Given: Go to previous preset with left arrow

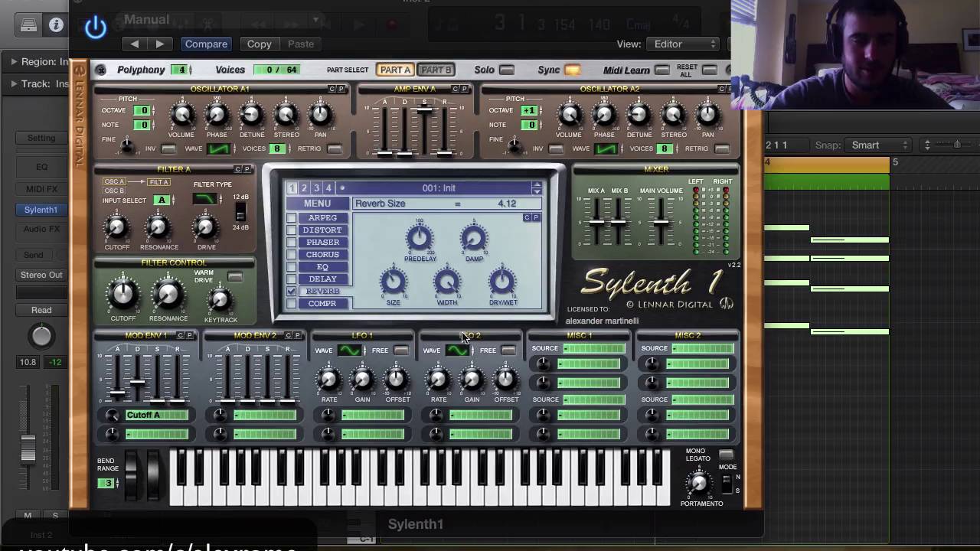Looking at the screenshot, I should coord(135,44).
